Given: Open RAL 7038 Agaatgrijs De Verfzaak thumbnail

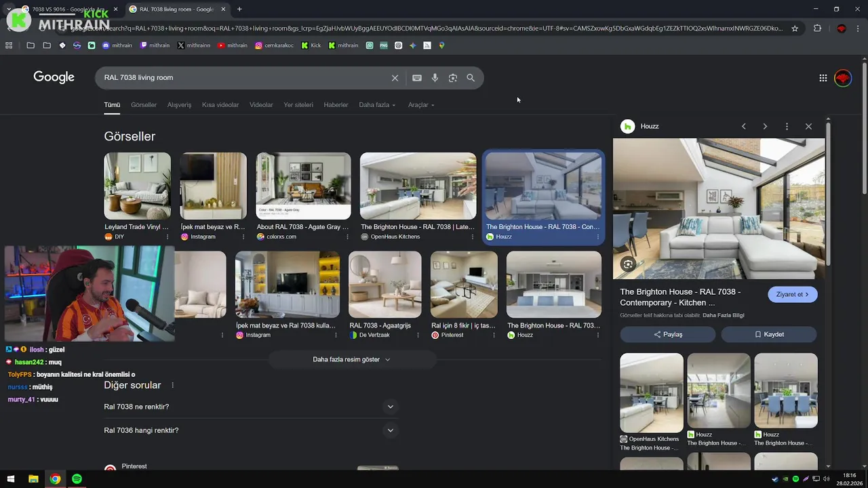Looking at the screenshot, I should point(384,285).
